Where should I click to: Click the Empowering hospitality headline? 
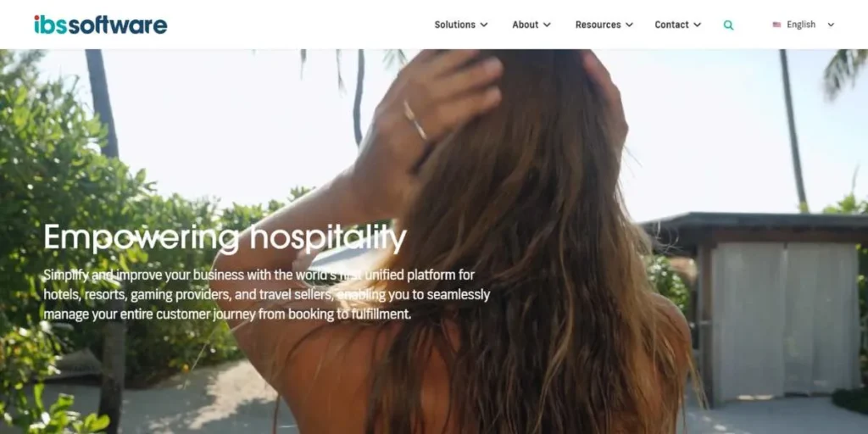(225, 237)
